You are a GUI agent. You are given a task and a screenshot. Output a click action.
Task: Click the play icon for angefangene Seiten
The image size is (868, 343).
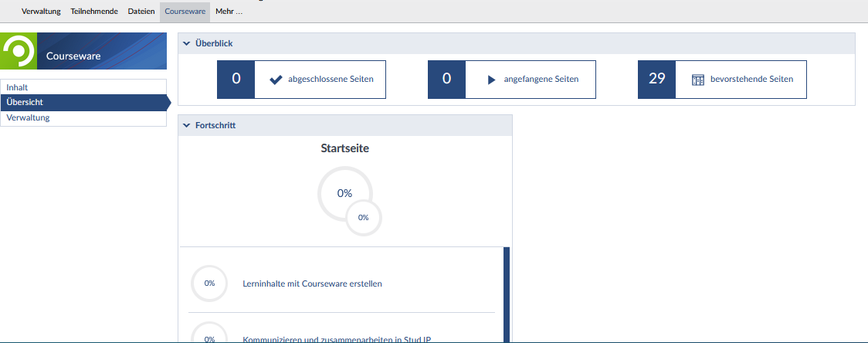pyautogui.click(x=491, y=80)
